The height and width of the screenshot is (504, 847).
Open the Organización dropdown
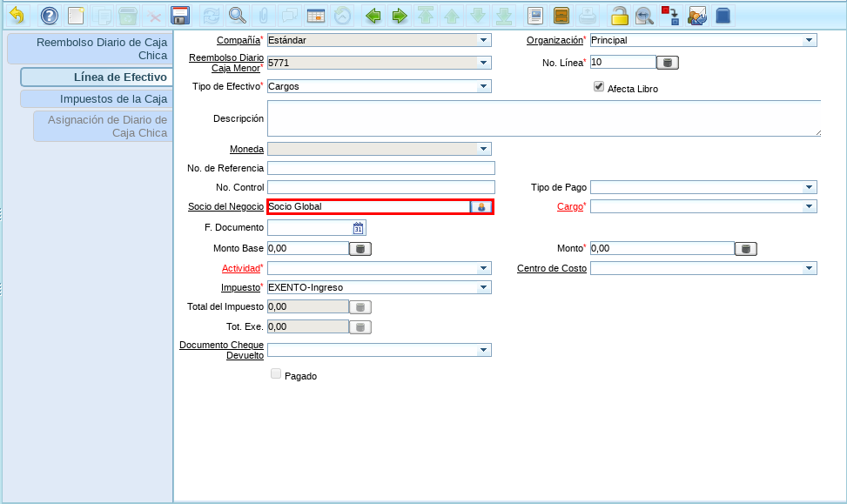(x=809, y=41)
